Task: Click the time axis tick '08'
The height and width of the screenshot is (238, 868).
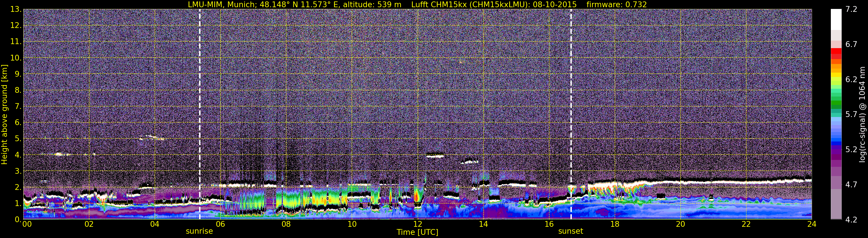Action: [x=286, y=224]
